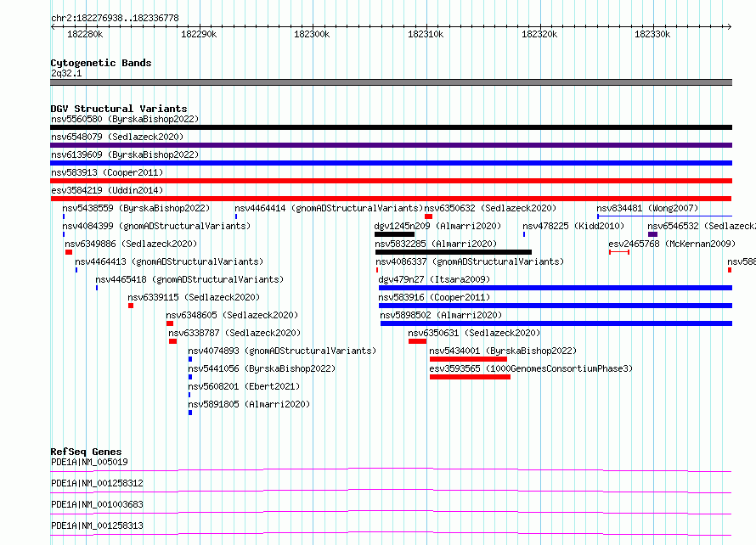Click the 2q32.1 cytogenetic band bar

pyautogui.click(x=391, y=82)
